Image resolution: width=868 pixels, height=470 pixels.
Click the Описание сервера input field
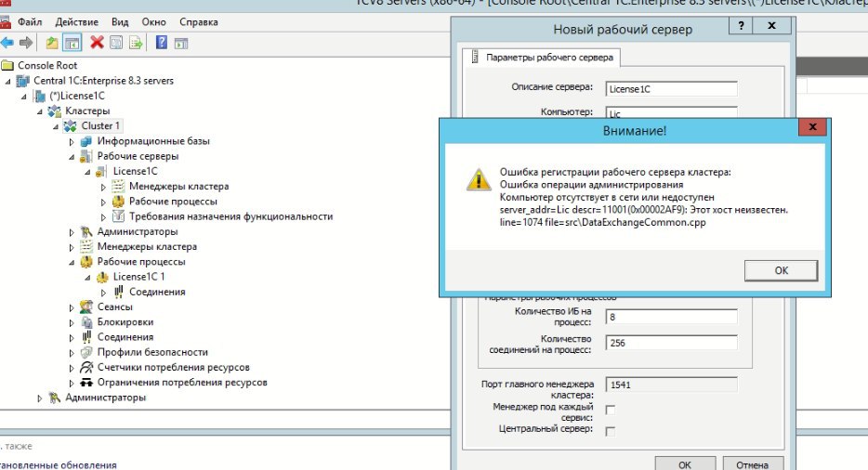672,88
